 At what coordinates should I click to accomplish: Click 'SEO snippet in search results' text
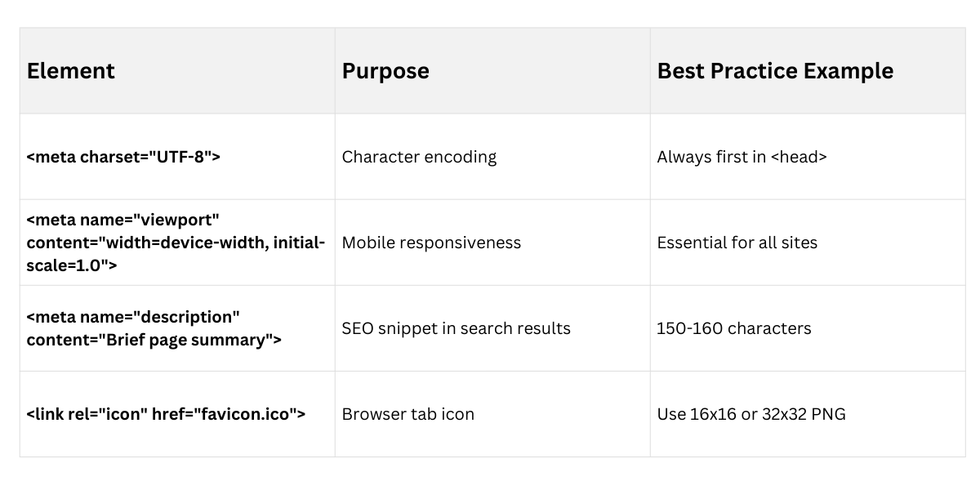pos(456,328)
